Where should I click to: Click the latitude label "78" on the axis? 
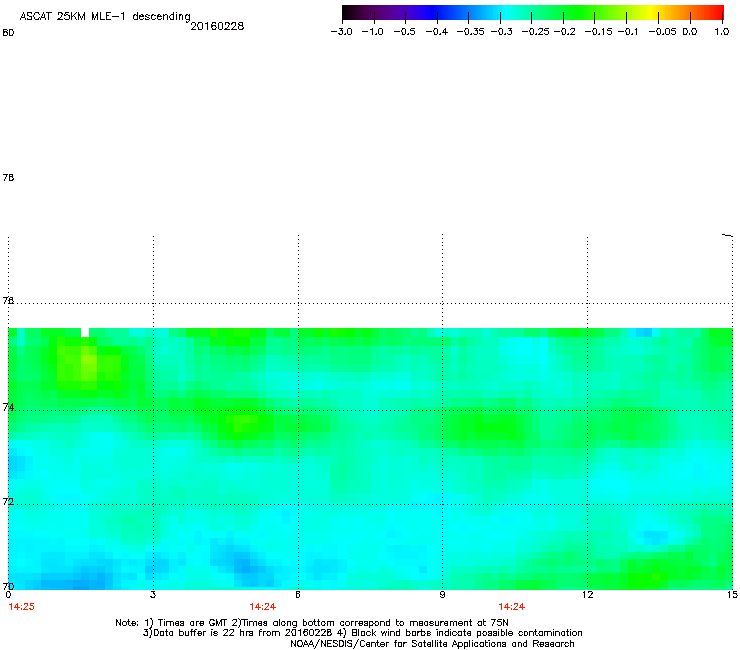point(8,177)
